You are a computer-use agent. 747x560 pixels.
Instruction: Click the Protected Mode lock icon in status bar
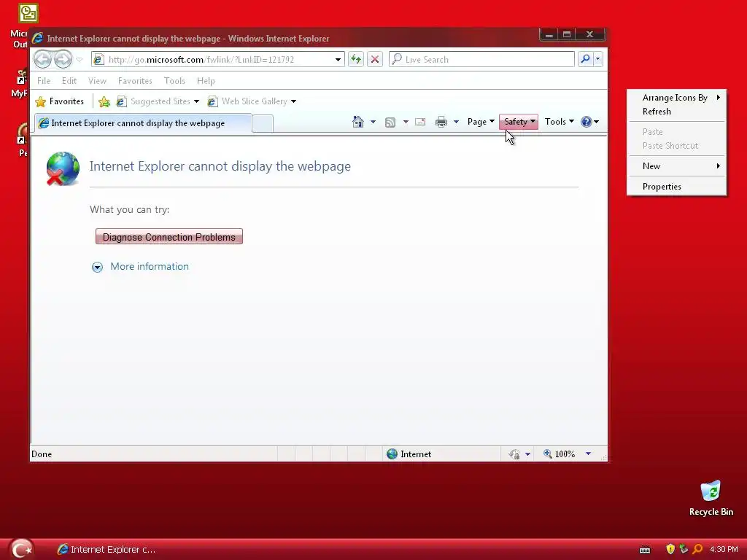[x=514, y=454]
